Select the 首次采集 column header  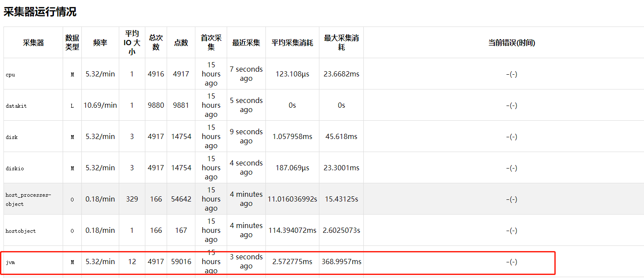coord(211,43)
